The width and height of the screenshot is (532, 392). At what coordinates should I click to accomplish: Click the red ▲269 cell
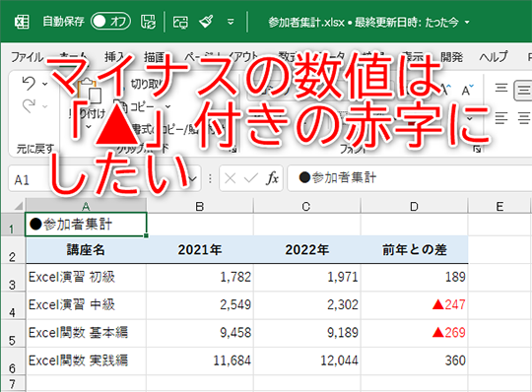414,333
